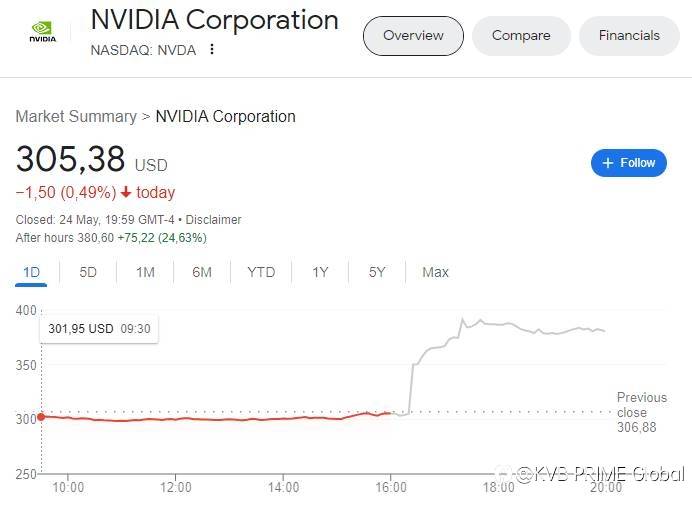The width and height of the screenshot is (692, 507).
Task: Open the three-dot menu beside NVDA
Action: coord(212,50)
